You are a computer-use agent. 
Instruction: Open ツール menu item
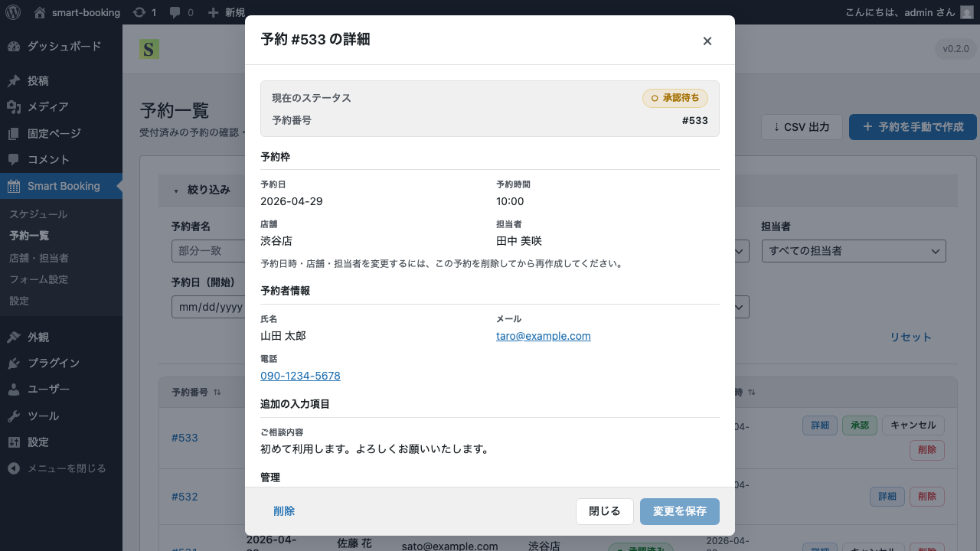coord(61,416)
